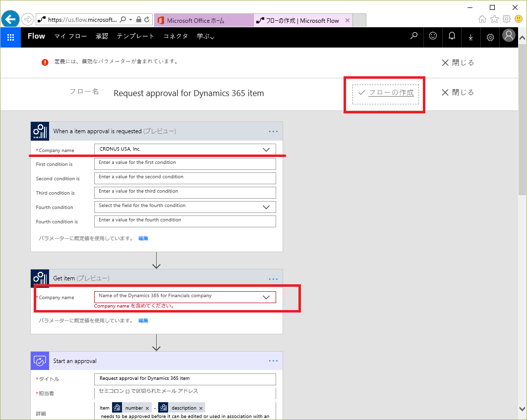Click the Third condition value field
Viewport: 527px width, 420px height.
pyautogui.click(x=185, y=193)
